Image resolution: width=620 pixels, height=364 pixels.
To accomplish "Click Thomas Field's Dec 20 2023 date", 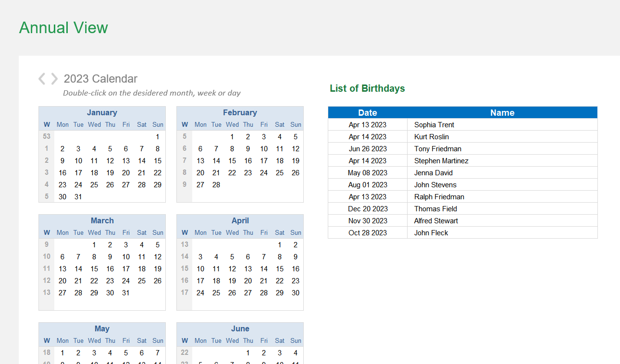I will (367, 208).
